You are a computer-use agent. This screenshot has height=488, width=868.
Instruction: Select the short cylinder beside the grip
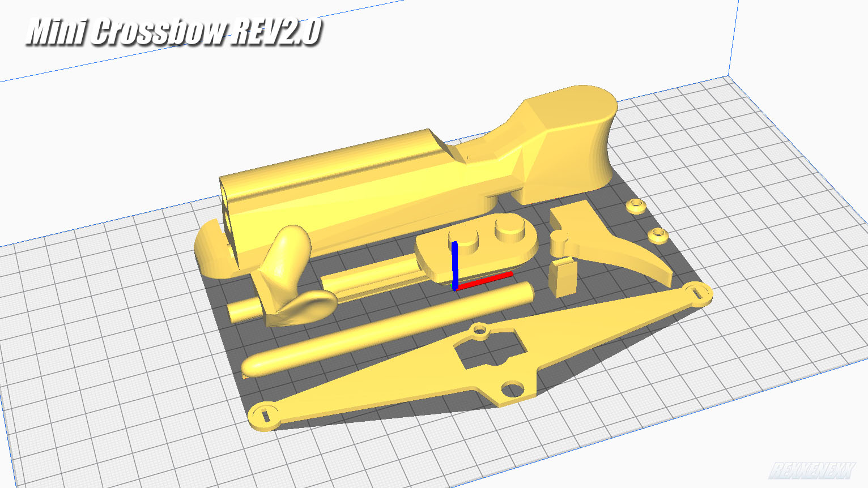tap(244, 310)
